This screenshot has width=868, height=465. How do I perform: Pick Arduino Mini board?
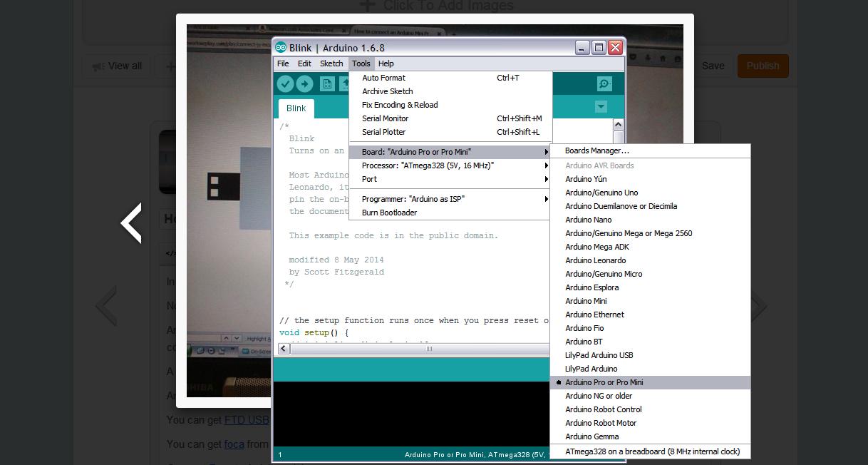[x=650, y=301]
